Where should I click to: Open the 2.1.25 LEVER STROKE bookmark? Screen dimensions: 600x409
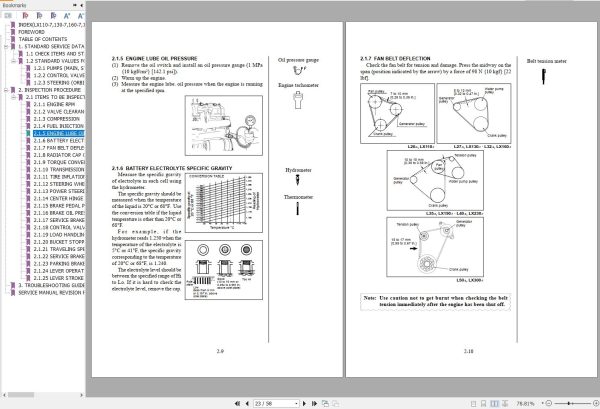(x=59, y=278)
